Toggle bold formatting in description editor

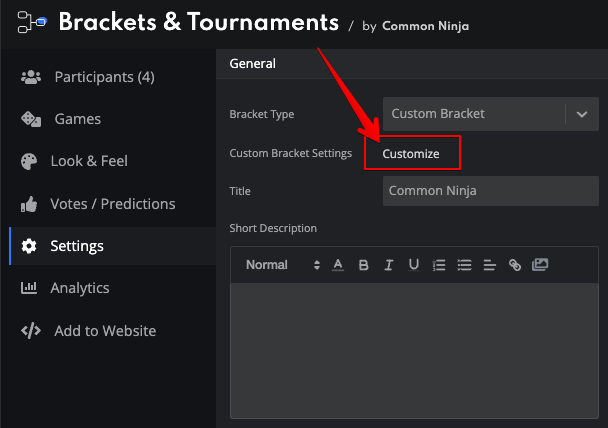coord(363,265)
